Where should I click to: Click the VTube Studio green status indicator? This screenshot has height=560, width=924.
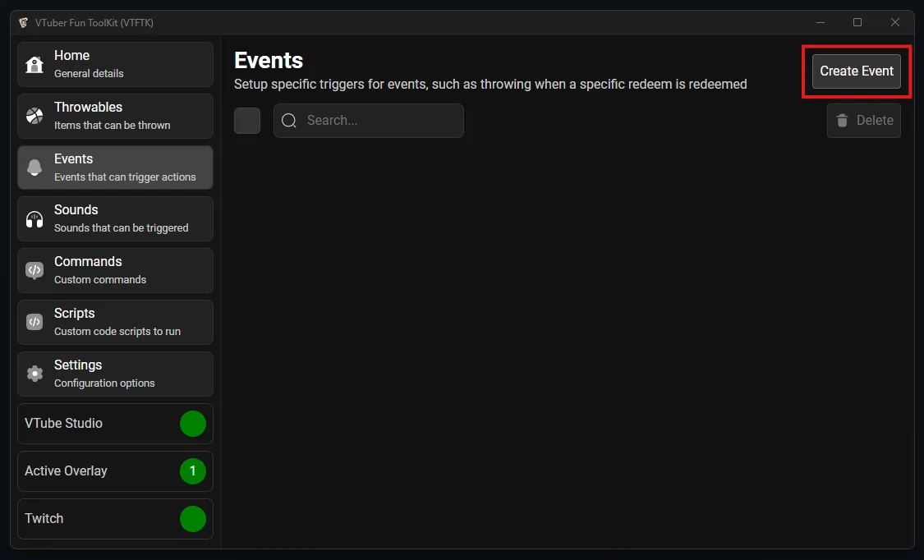[193, 424]
